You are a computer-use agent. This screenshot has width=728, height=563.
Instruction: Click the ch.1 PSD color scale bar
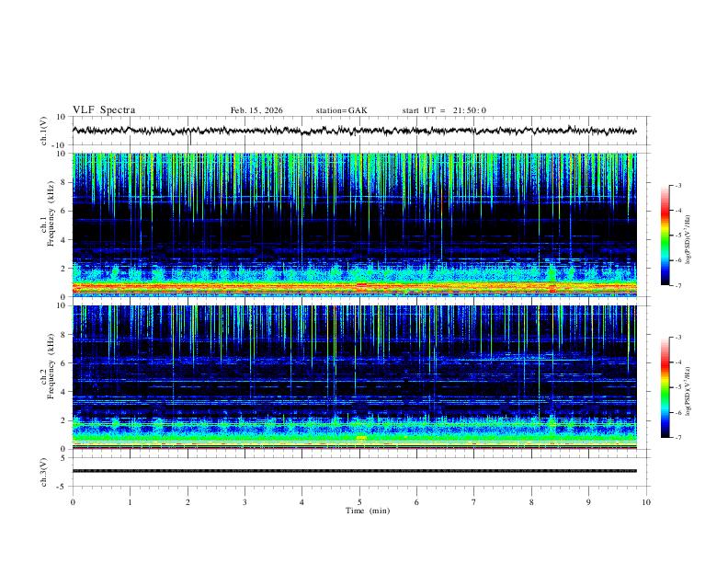665,236
